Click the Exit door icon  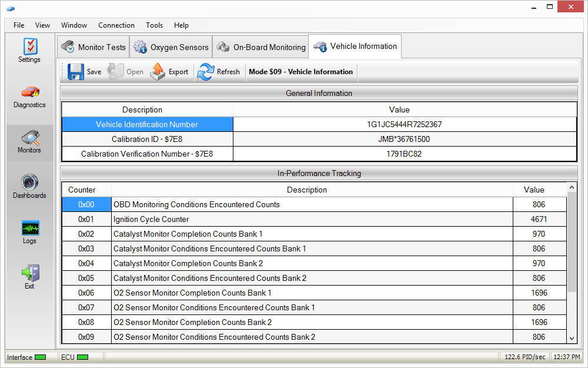click(29, 273)
